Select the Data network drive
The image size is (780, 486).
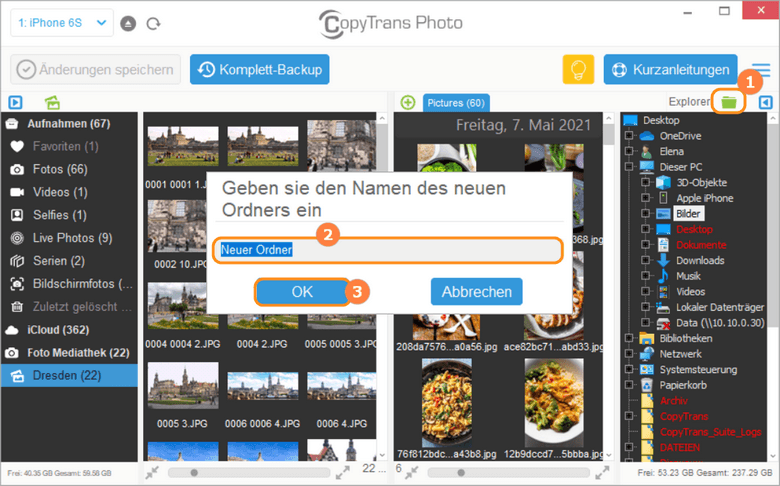720,322
